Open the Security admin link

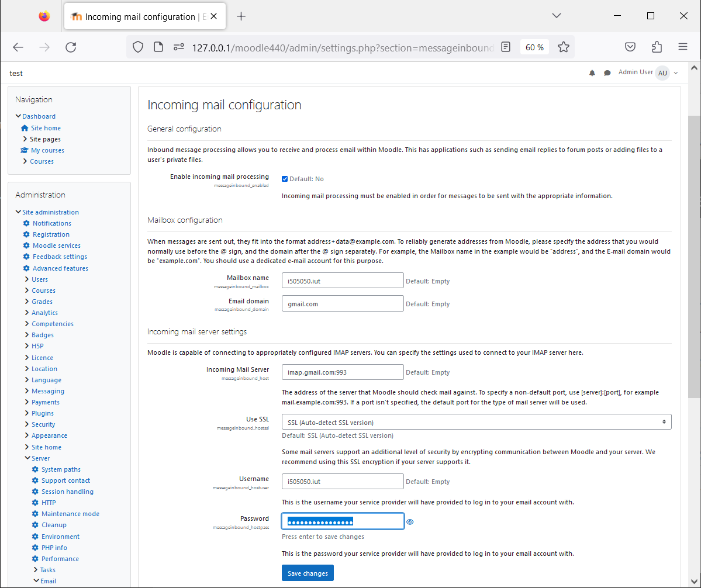[43, 424]
